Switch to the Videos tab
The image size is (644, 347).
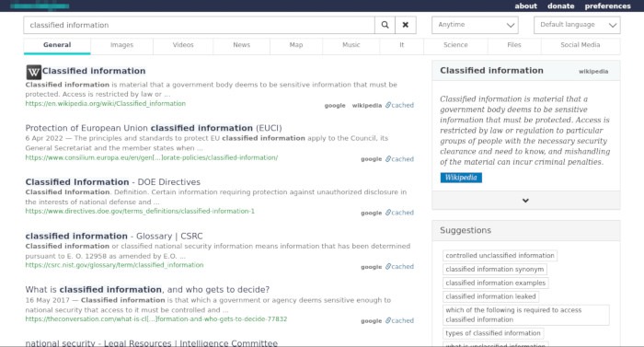pos(183,45)
